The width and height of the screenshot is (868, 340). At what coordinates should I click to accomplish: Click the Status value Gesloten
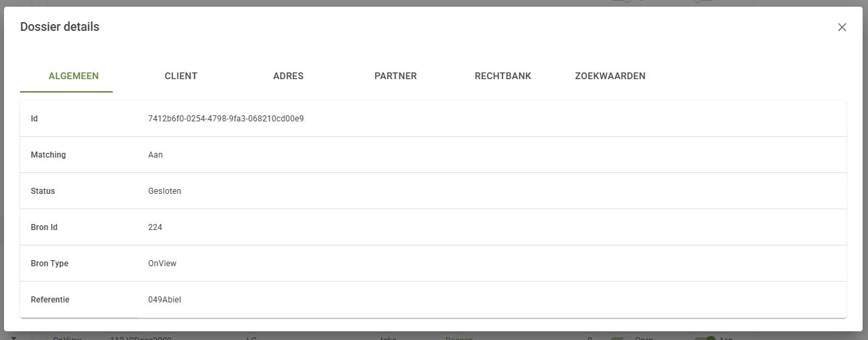point(164,191)
